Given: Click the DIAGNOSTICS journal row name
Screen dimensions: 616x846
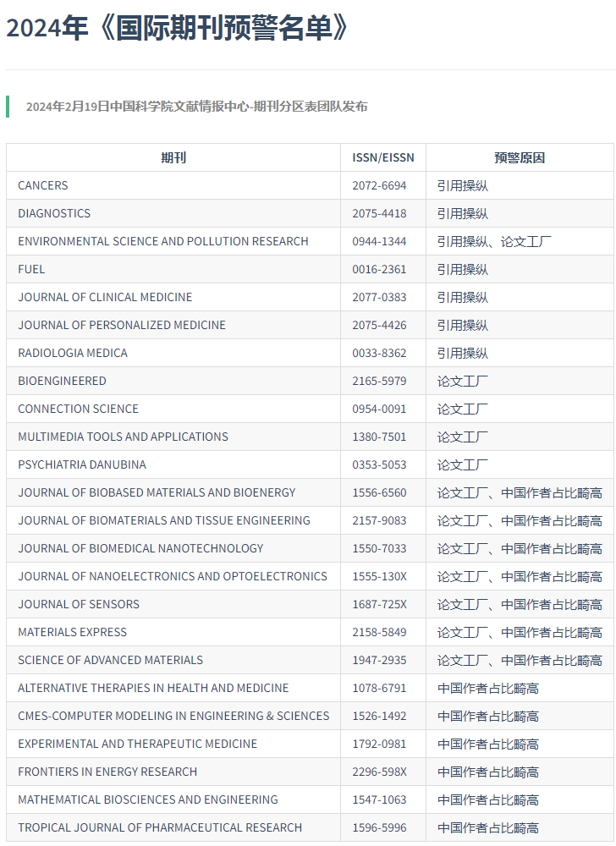Looking at the screenshot, I should 54,213.
